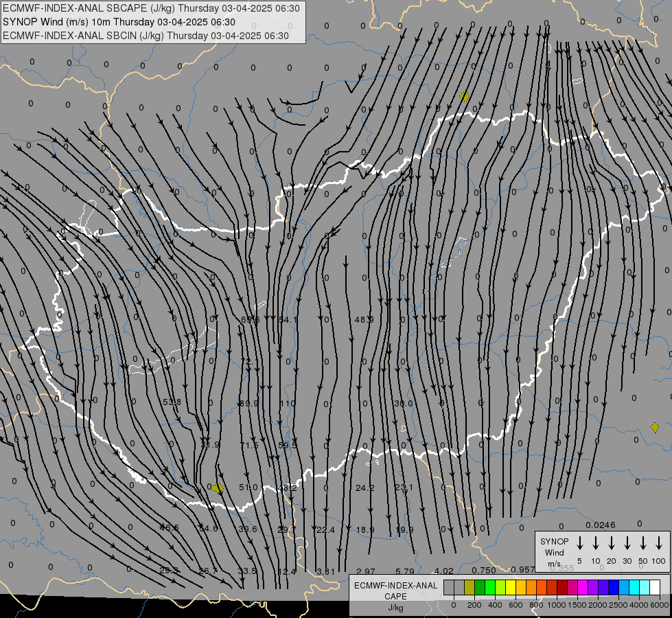
Task: Click the CAPE value 53.8 on the map
Action: point(172,402)
